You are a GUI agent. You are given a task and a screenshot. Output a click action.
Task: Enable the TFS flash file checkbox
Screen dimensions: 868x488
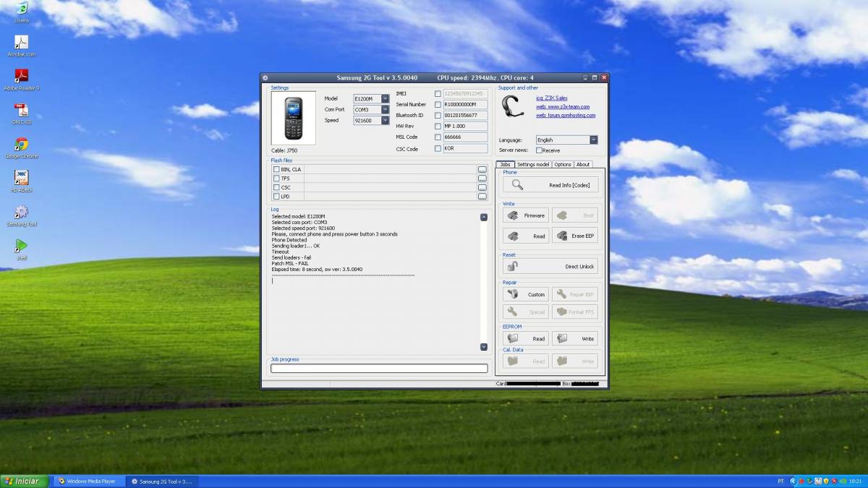click(276, 178)
